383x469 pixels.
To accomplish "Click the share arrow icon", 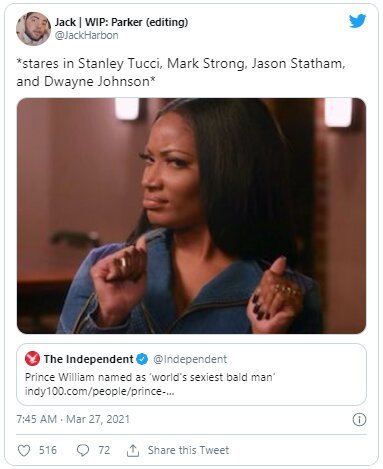I will click(133, 450).
